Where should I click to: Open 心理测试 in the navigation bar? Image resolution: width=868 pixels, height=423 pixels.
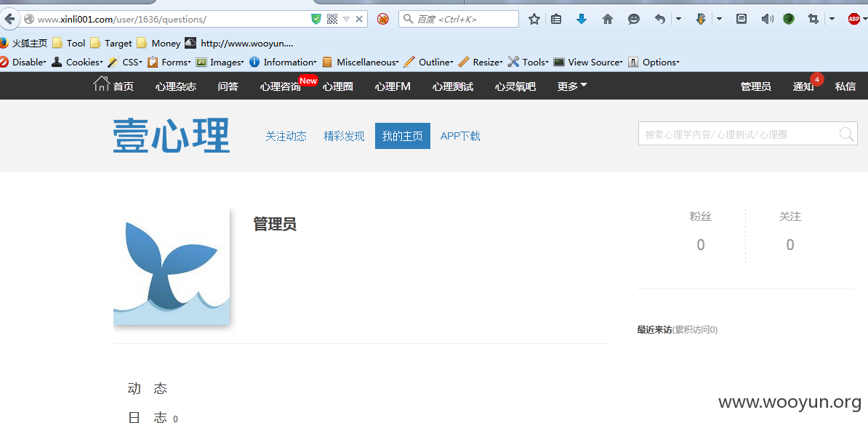[453, 86]
